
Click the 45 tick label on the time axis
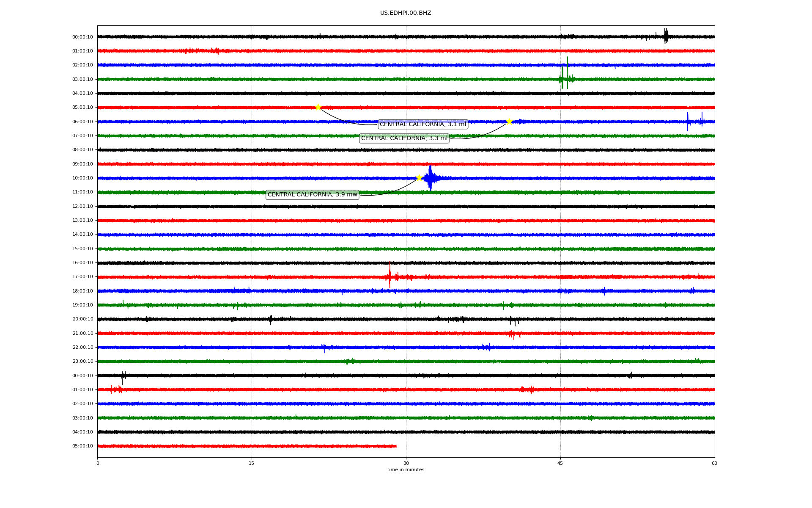click(x=560, y=463)
